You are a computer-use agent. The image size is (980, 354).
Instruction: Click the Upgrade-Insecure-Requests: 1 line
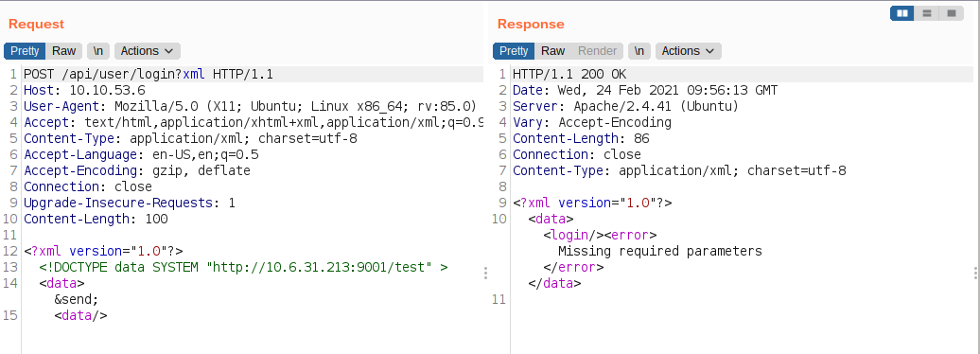click(x=130, y=203)
